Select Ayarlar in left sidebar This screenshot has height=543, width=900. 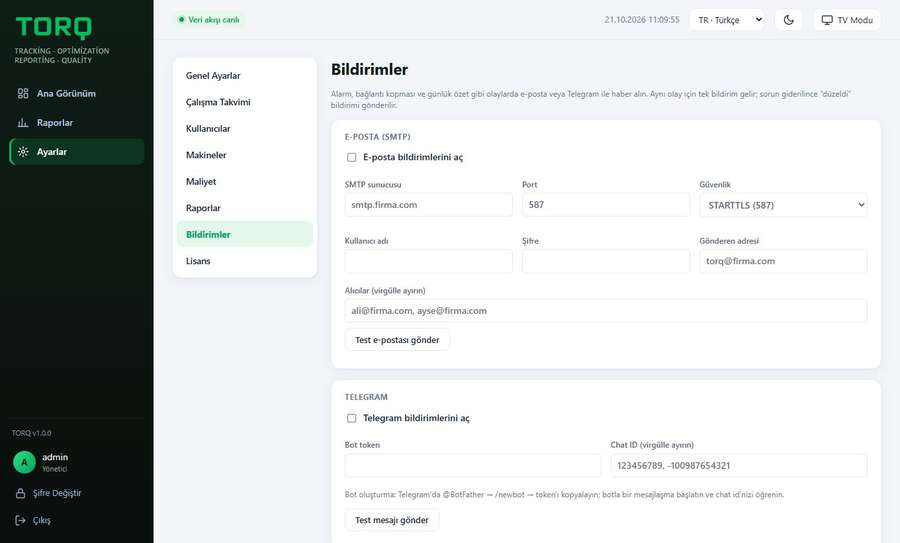pos(77,152)
